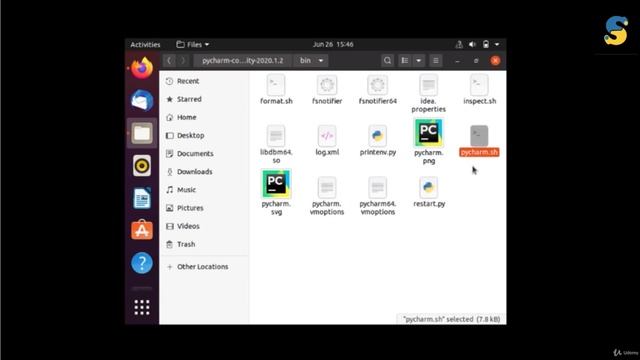This screenshot has height=360, width=640.
Task: Open Videos in the sidebar
Action: [x=204, y=226]
